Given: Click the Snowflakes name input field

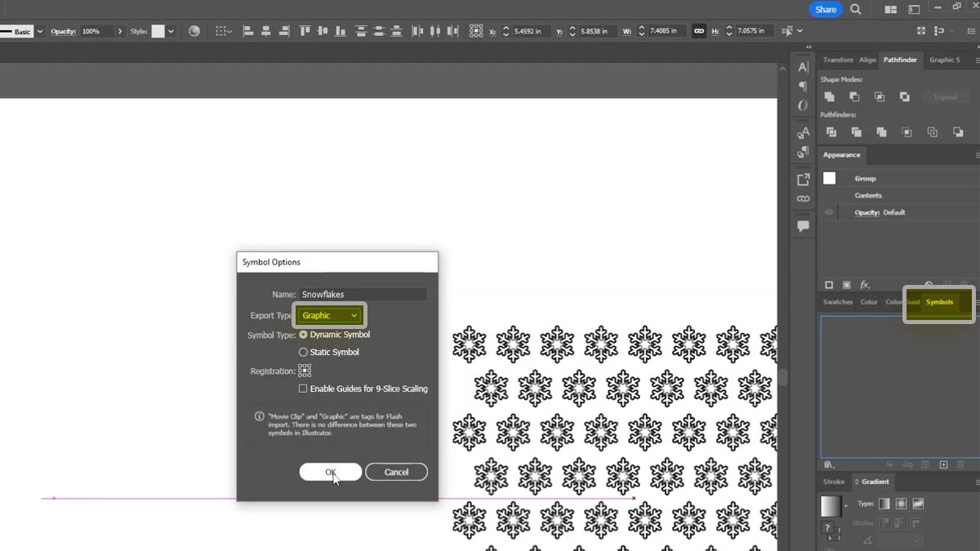Looking at the screenshot, I should coord(362,294).
